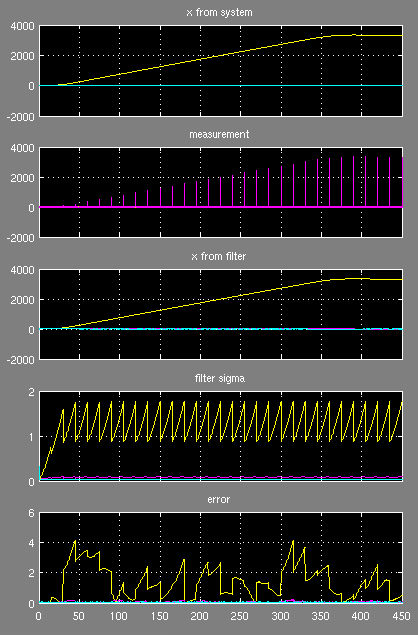
Task: Click y-axis label 4000 of 'x from filter' plot
Action: [x=22, y=270]
